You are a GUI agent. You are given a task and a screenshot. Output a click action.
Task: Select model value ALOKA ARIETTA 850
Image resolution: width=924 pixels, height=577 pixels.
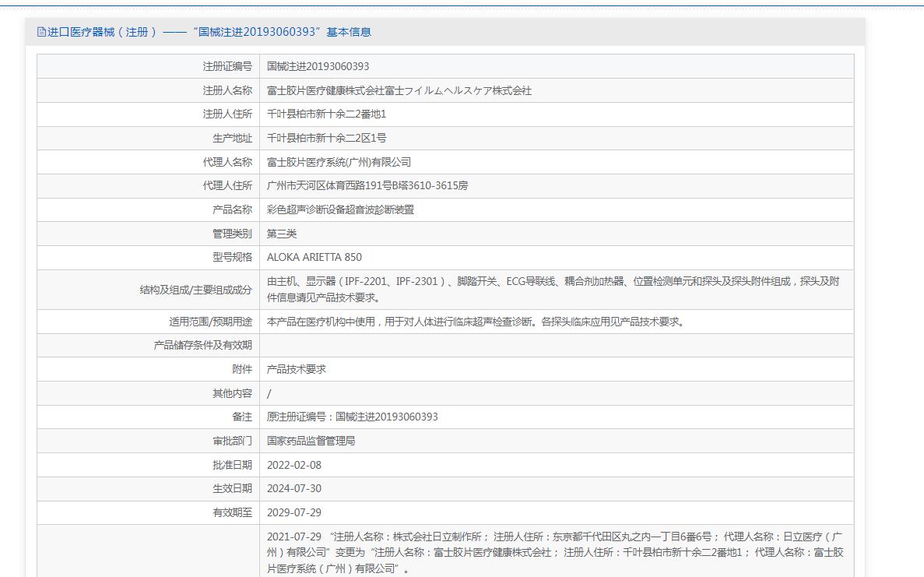click(x=314, y=257)
